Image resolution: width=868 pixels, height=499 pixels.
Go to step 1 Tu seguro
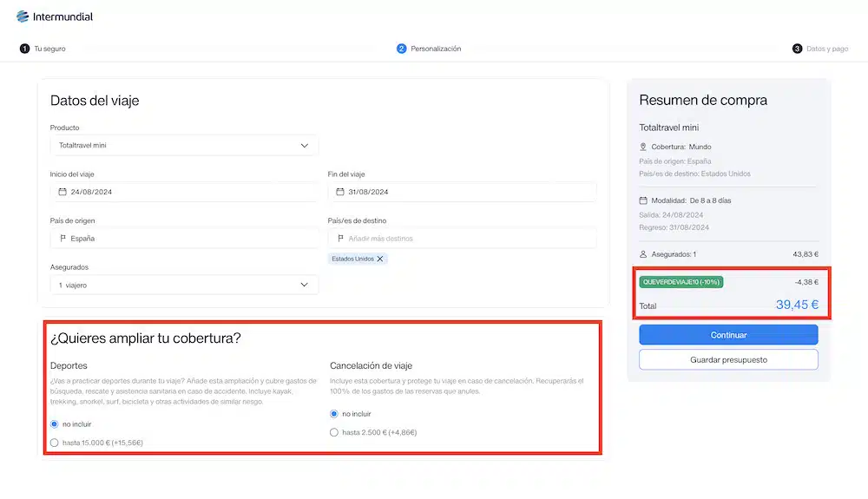pos(43,49)
